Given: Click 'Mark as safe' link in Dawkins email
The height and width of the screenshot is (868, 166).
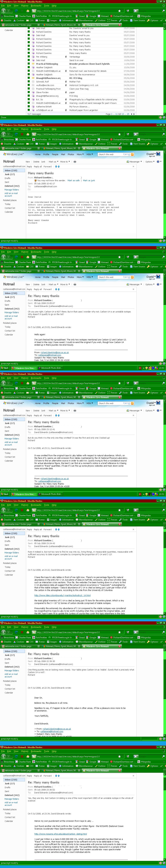Looking at the screenshot, I should click(x=74, y=180).
